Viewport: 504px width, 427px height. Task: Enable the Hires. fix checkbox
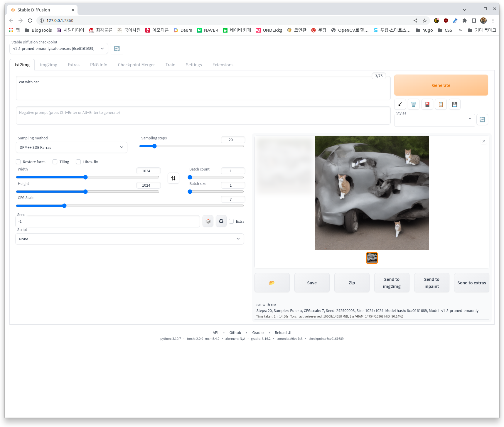78,162
